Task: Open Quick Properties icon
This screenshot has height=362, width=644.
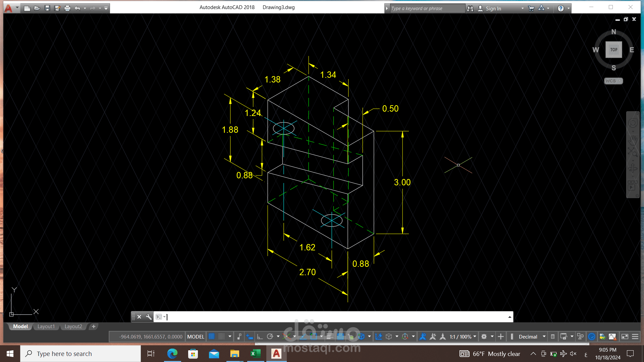Action: click(x=553, y=337)
